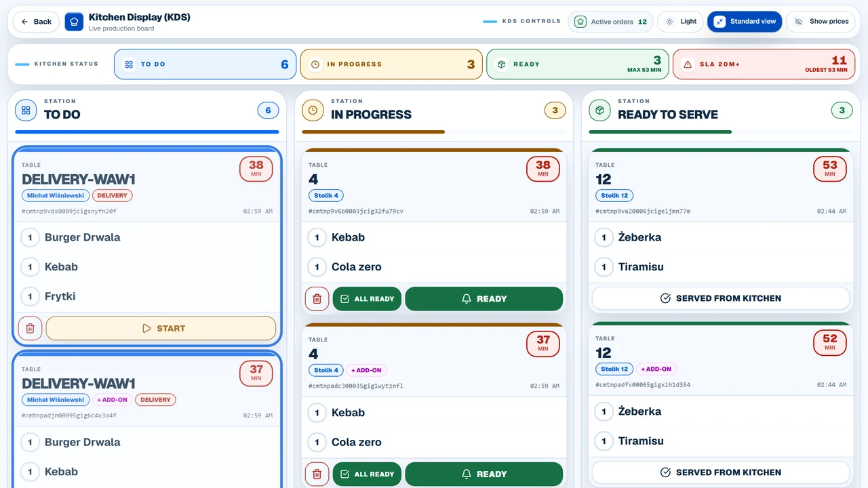The width and height of the screenshot is (868, 488).
Task: Delete the first DELIVERY-WAW1 order via trash icon
Action: click(x=30, y=328)
